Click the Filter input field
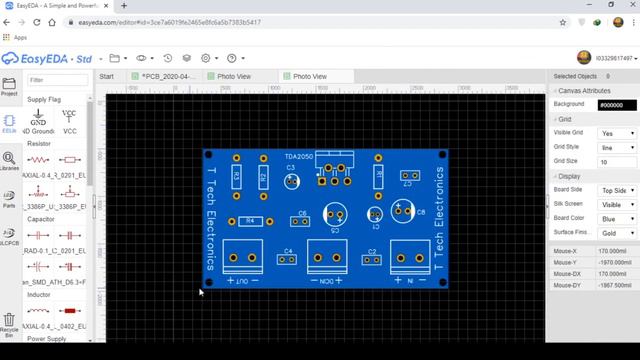The image size is (640, 360). pyautogui.click(x=58, y=80)
